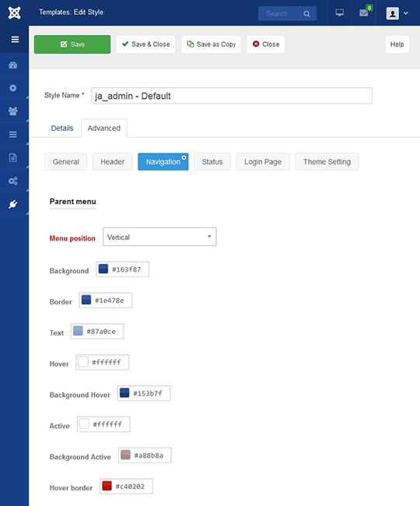Select the Navigation settings tab

point(163,162)
